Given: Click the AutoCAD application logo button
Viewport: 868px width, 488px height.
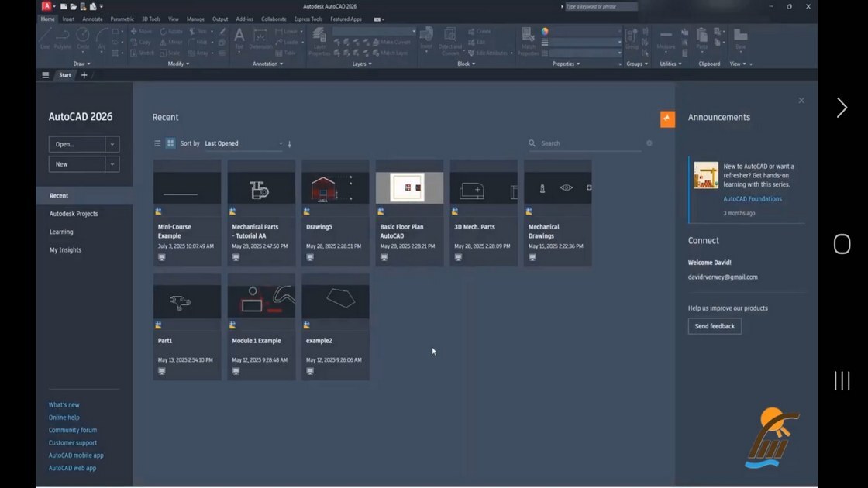Looking at the screenshot, I should pos(46,6).
